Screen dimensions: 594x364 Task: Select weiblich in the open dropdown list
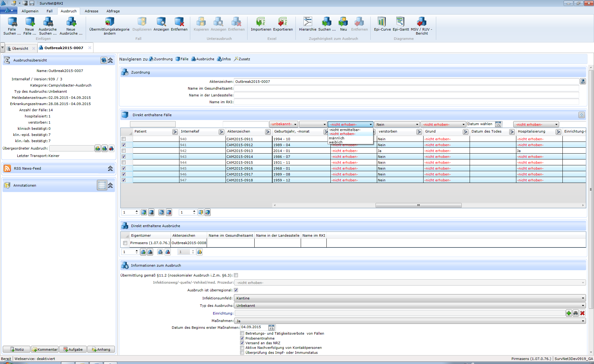336,142
